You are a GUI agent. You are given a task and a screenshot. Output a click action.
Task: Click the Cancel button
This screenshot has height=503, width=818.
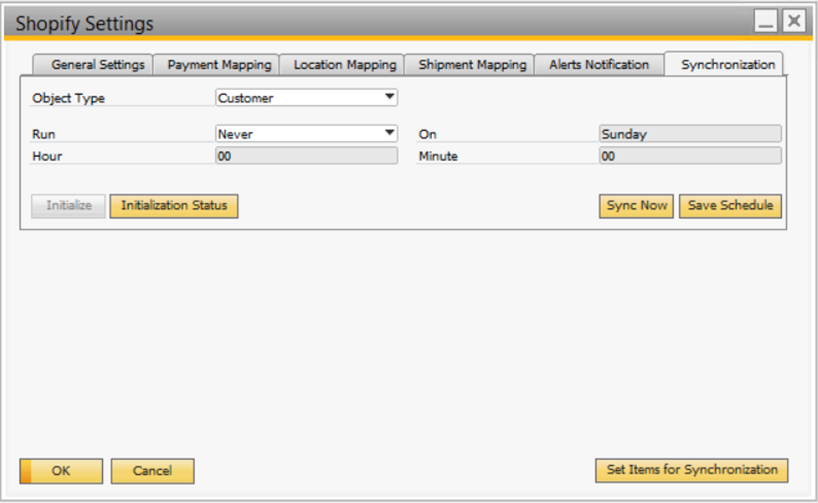(152, 471)
